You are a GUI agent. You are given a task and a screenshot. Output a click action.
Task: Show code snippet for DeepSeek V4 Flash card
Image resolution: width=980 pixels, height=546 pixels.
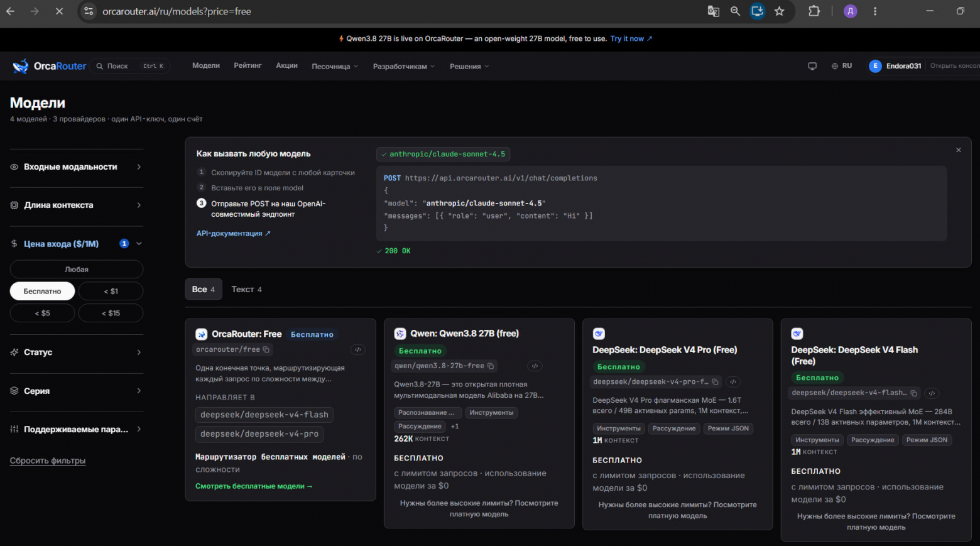[x=932, y=393]
